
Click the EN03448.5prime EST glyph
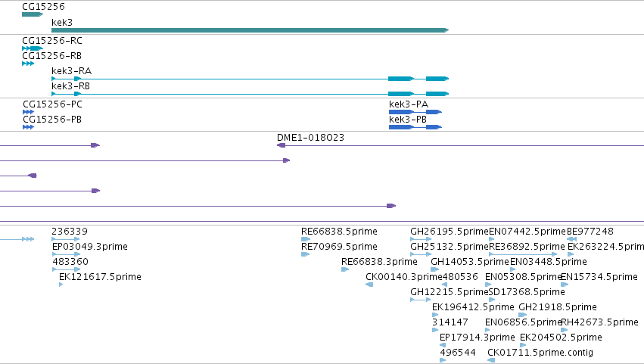click(513, 269)
